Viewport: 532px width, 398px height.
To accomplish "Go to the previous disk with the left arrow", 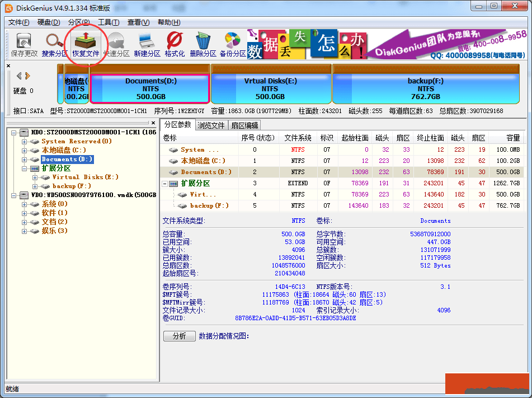I will pyautogui.click(x=20, y=76).
